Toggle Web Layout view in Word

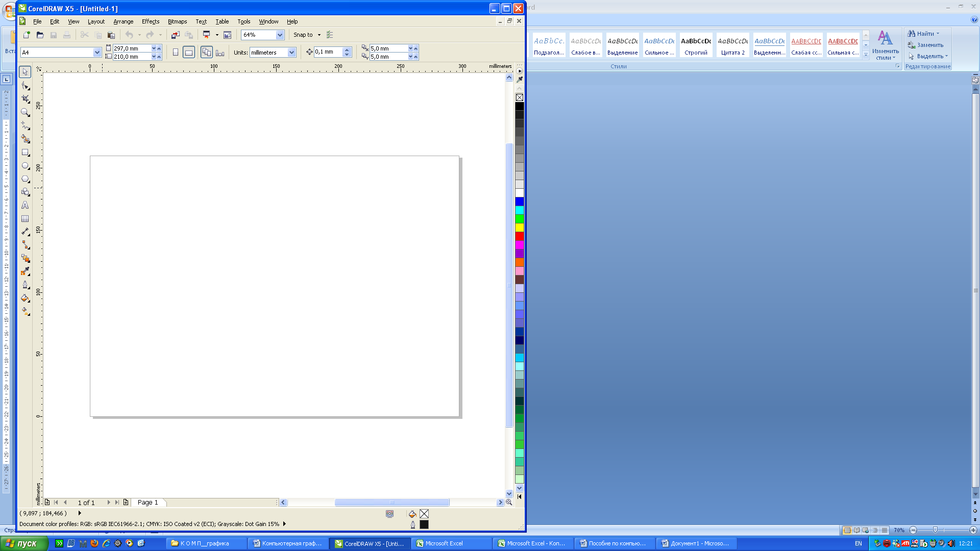[x=866, y=530]
